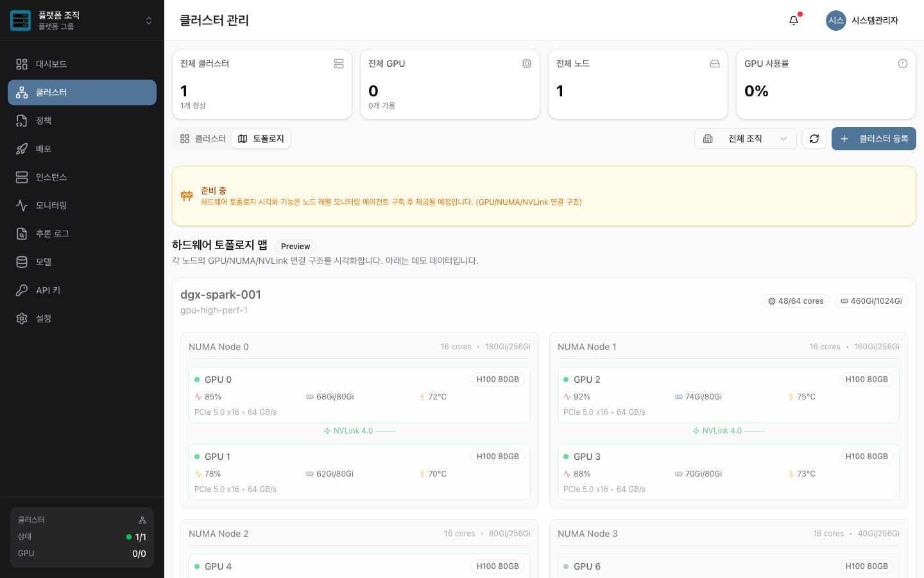Image resolution: width=924 pixels, height=578 pixels.
Task: Open the 전체 조직 dropdown
Action: pyautogui.click(x=746, y=139)
